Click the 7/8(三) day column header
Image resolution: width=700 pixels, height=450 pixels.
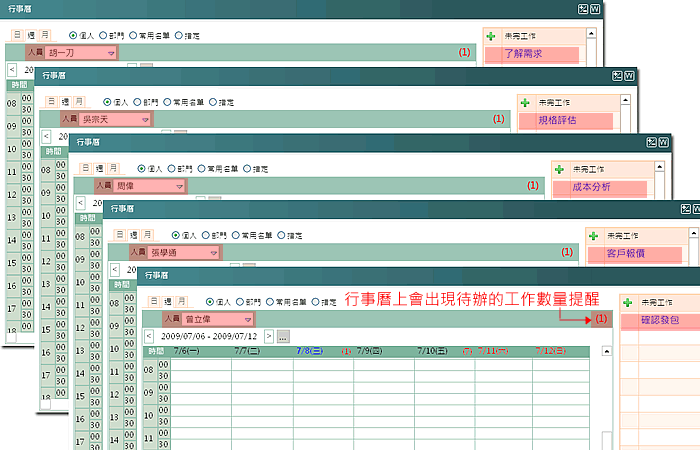(309, 351)
